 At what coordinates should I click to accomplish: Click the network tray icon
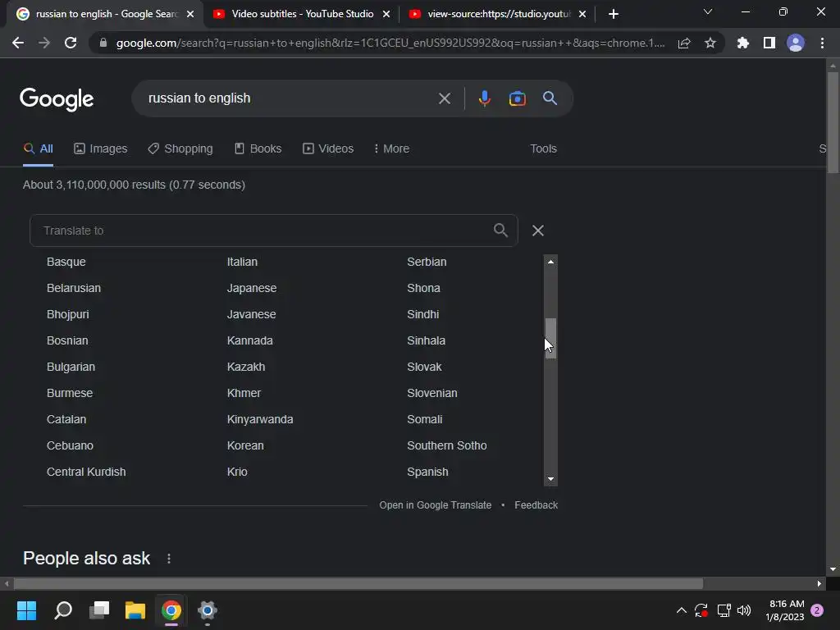pos(724,610)
